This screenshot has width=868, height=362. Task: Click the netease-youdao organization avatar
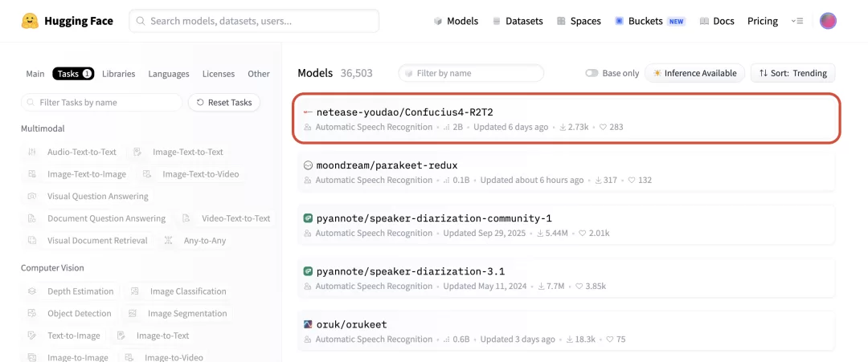pos(309,112)
